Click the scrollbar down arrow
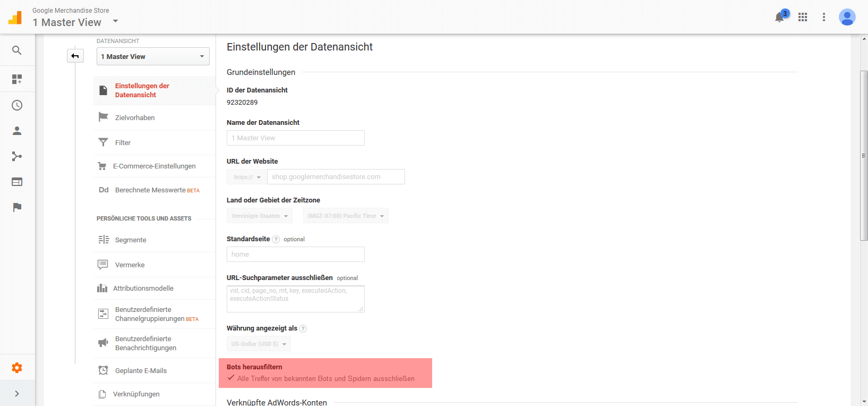868x406 pixels. click(x=864, y=402)
